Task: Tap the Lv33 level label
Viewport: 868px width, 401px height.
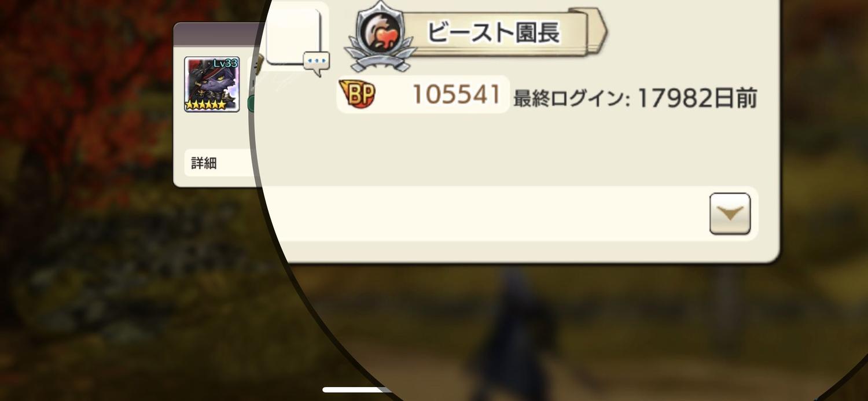Action: 226,62
